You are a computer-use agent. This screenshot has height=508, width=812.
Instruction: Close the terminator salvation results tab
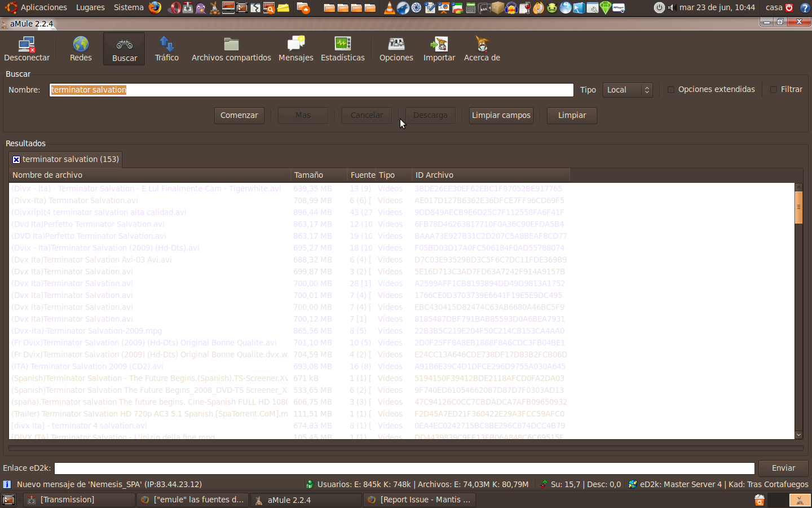16,160
